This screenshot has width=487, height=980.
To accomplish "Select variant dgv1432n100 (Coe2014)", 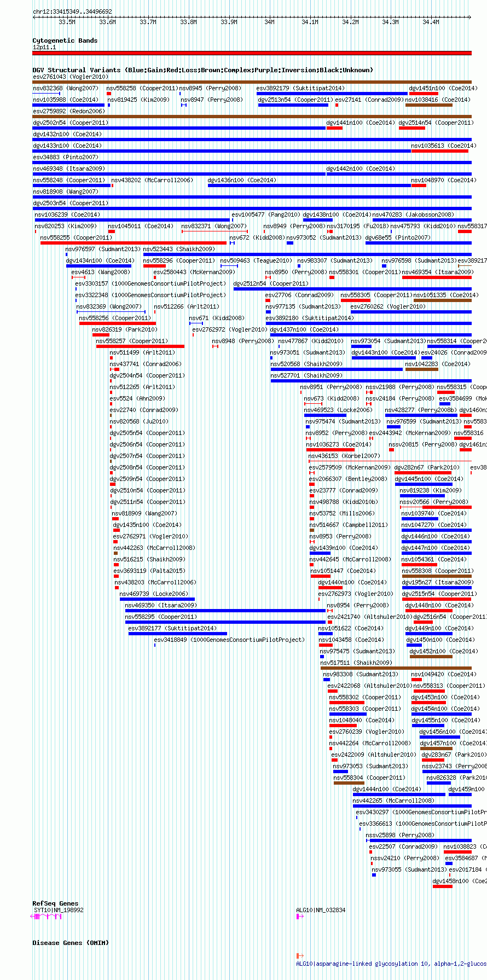I will tap(67, 134).
